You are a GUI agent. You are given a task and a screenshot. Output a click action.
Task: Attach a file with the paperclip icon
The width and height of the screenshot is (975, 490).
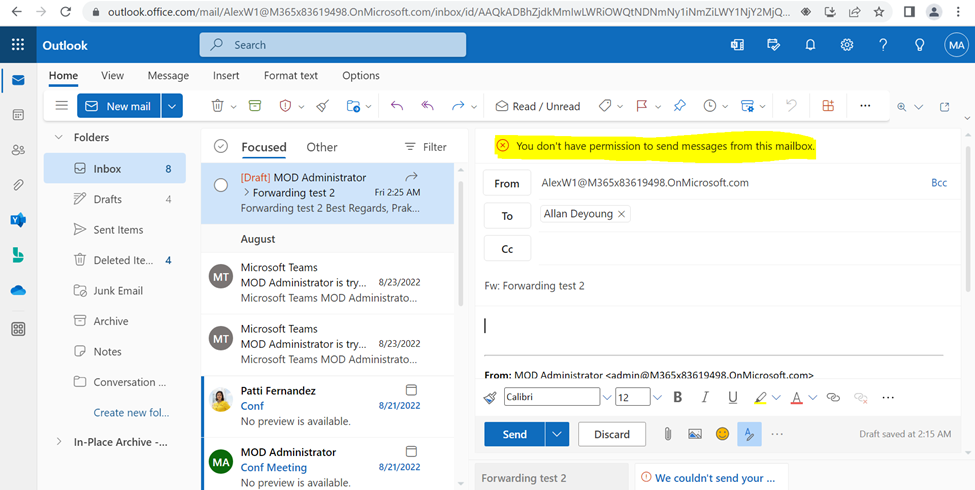coord(667,434)
